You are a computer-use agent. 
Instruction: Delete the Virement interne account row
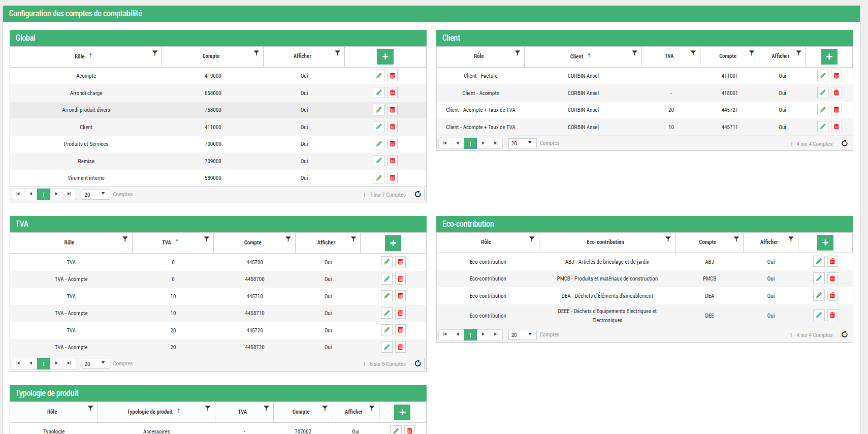click(392, 178)
